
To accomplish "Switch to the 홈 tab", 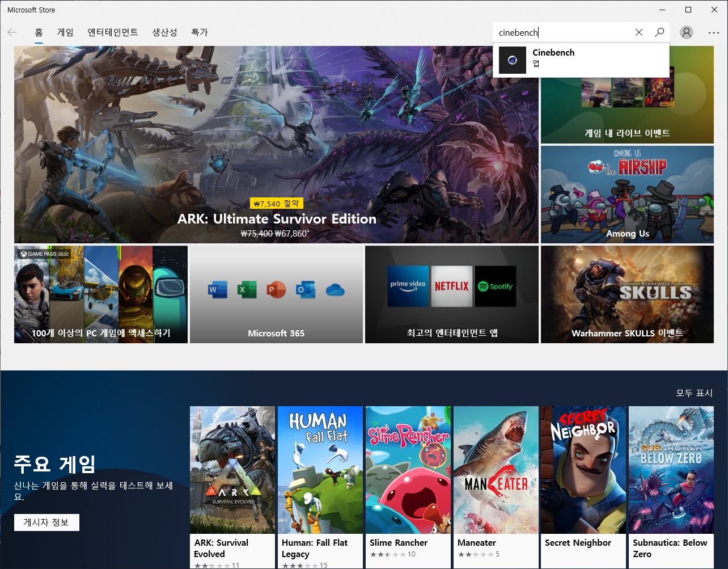I will click(x=39, y=32).
